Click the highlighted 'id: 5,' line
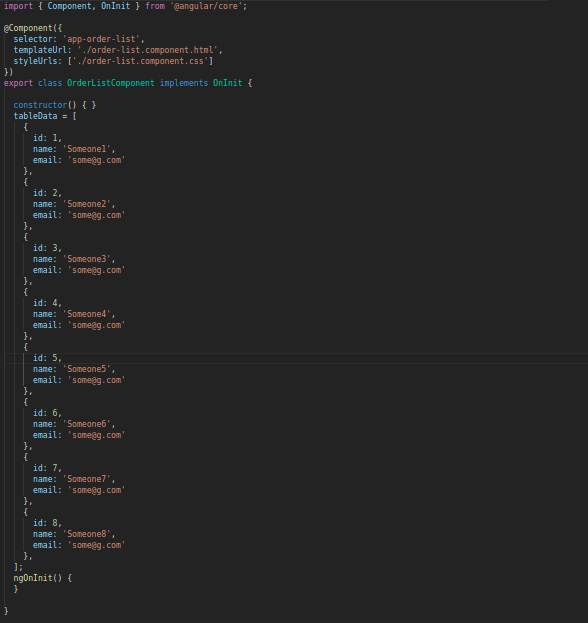Screen dimensions: 588x623 coord(47,358)
